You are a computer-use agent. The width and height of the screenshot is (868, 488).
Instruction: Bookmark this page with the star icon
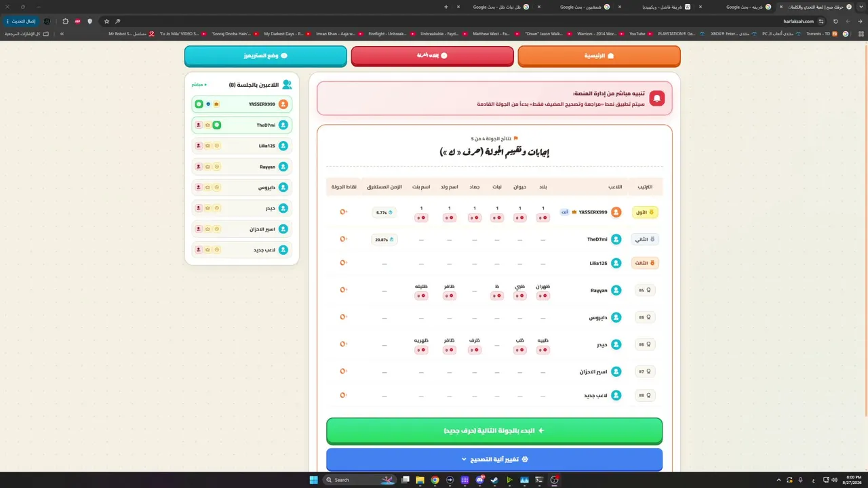point(106,21)
